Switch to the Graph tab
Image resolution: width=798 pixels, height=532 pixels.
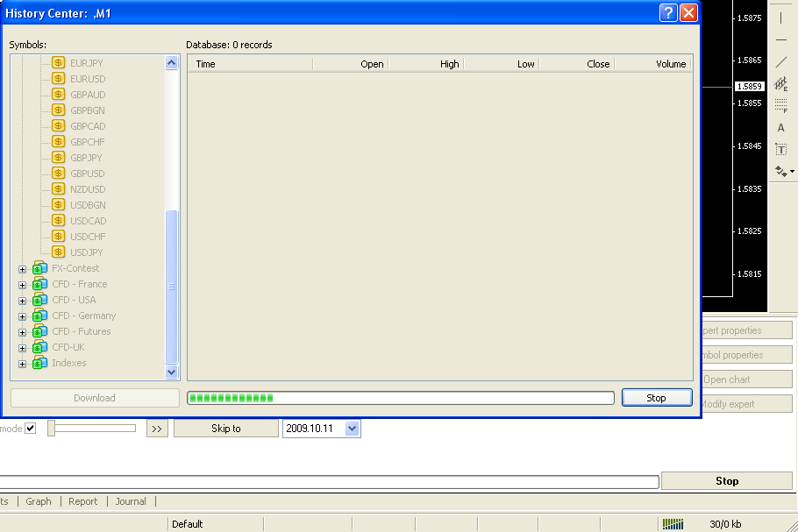pyautogui.click(x=39, y=501)
